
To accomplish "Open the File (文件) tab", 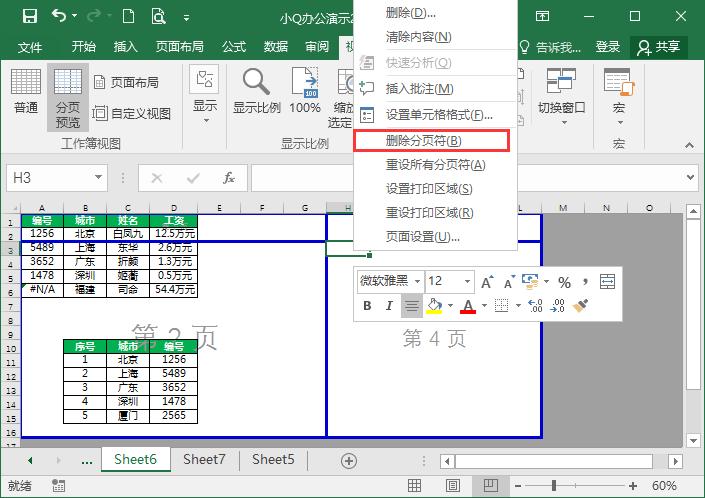I will [x=30, y=47].
